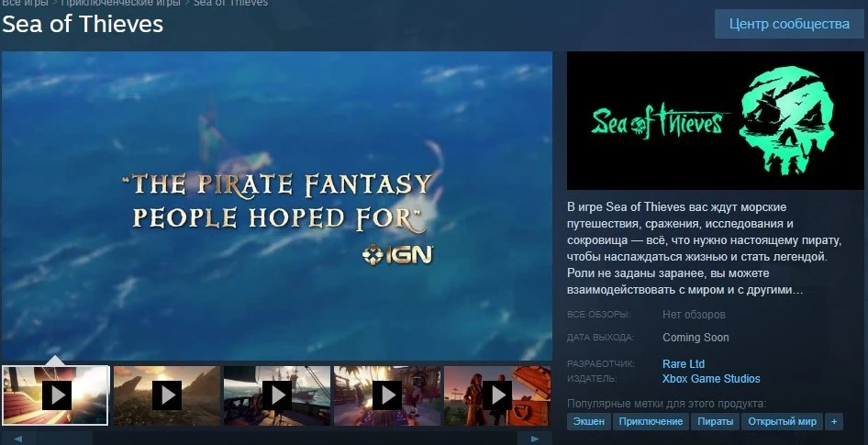Select the Открытый мир tag

782,421
